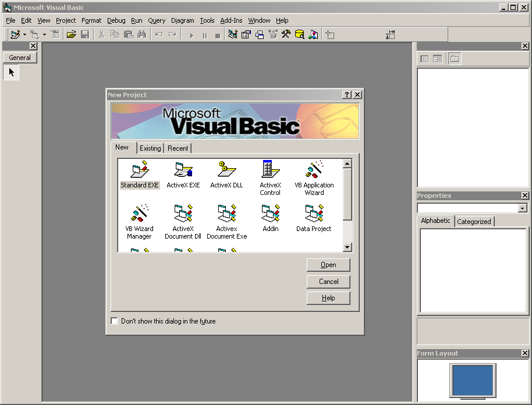Open the Window menu
Image resolution: width=532 pixels, height=405 pixels.
click(x=259, y=21)
